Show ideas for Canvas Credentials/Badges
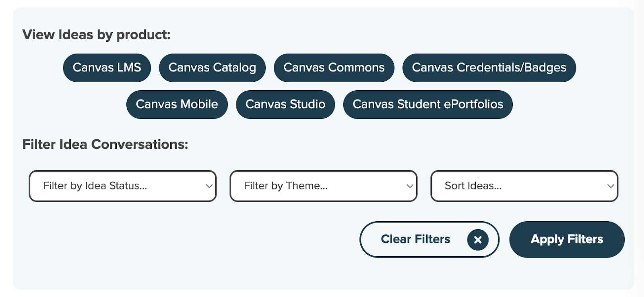644x297 pixels. tap(489, 68)
